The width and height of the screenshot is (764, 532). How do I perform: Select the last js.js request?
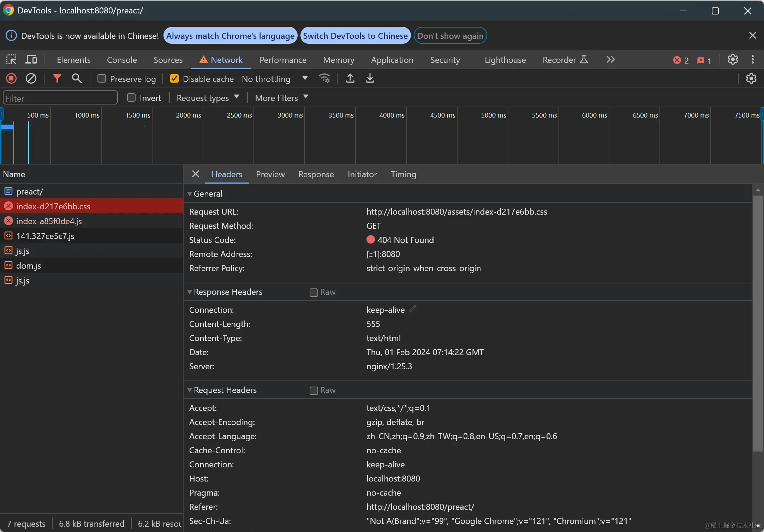91,280
